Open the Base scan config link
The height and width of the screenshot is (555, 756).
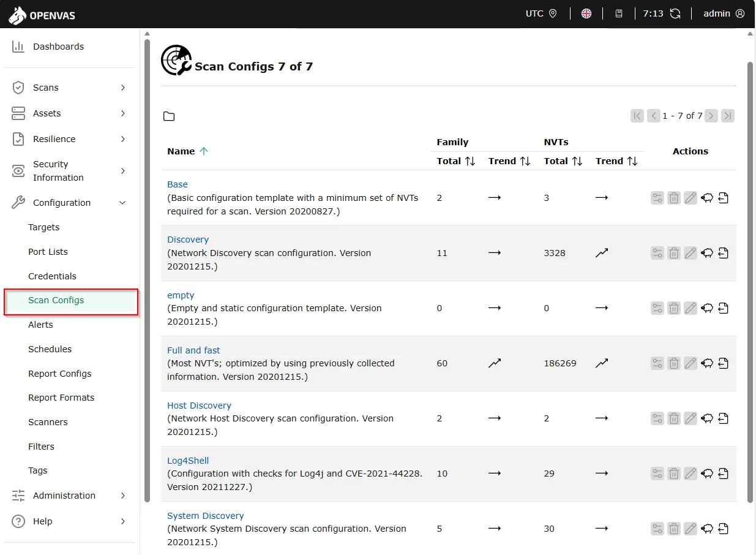[x=178, y=184]
